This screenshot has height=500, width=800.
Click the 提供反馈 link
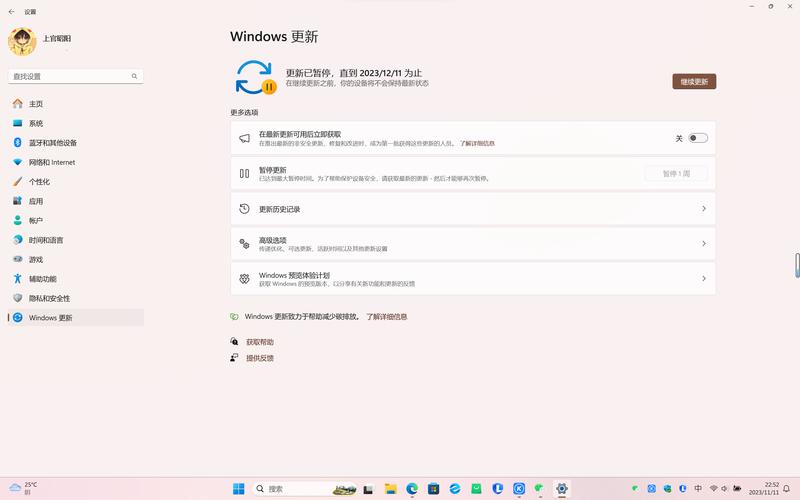pos(259,358)
